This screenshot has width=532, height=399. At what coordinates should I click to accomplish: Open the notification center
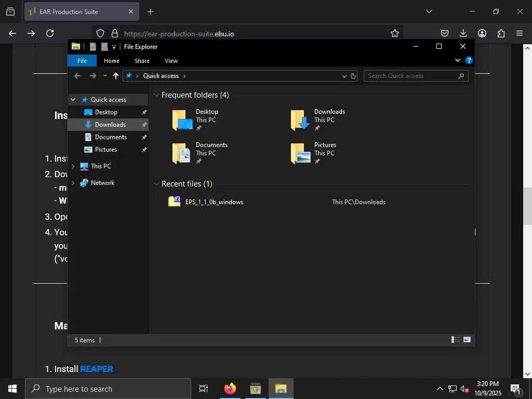coord(516,389)
